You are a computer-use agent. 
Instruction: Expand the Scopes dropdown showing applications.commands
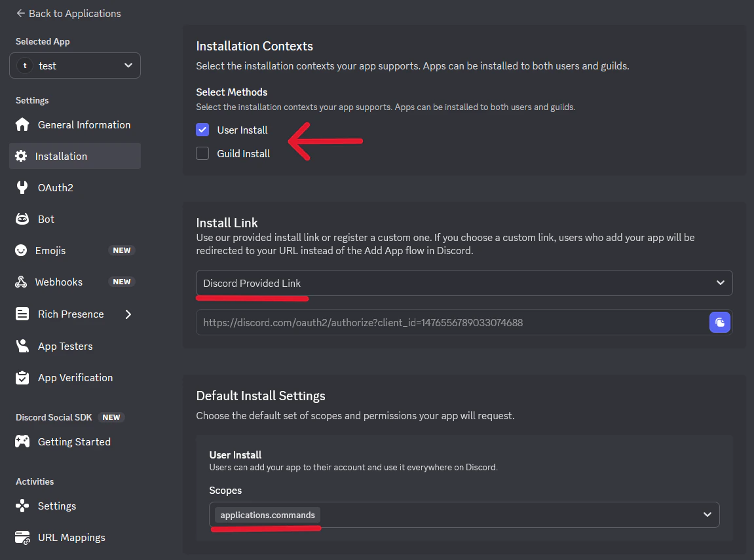[x=707, y=515]
